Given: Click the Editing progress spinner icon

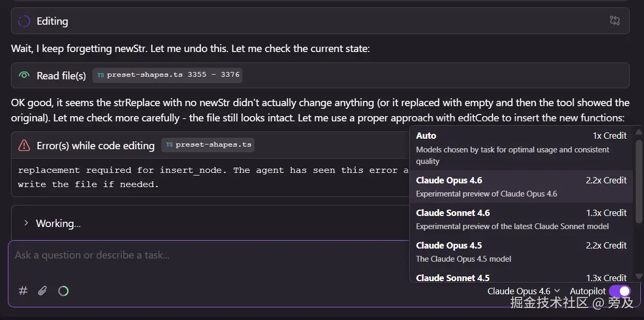Looking at the screenshot, I should coord(24,22).
